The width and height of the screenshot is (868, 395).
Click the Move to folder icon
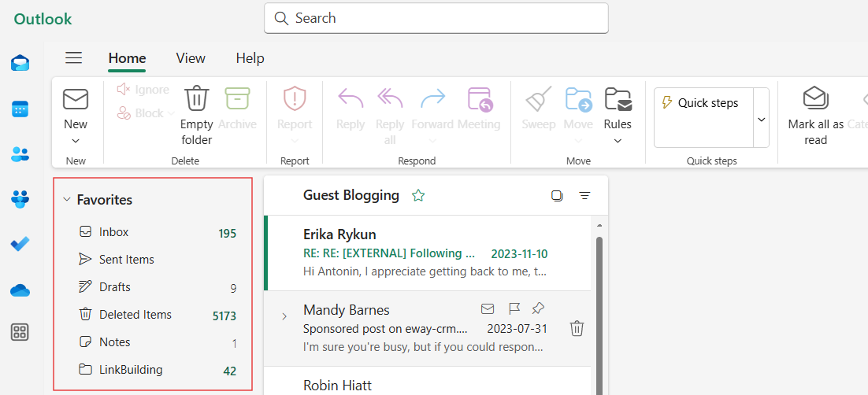tap(578, 98)
